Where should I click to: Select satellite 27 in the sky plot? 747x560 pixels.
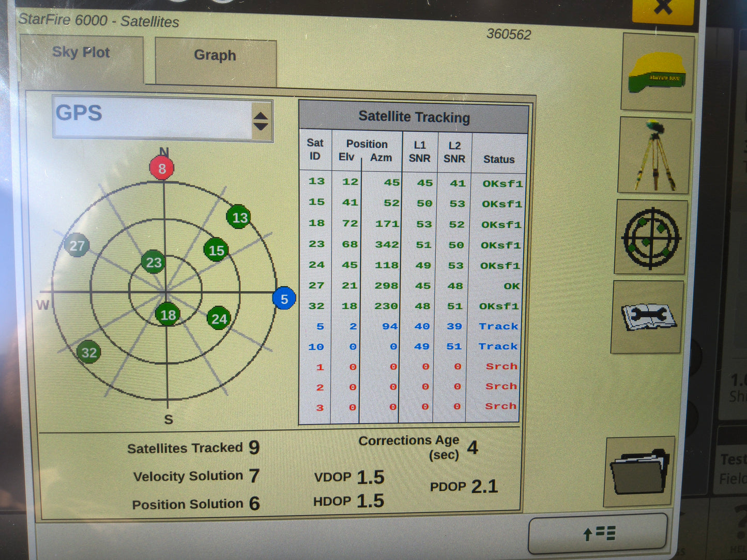coord(78,246)
